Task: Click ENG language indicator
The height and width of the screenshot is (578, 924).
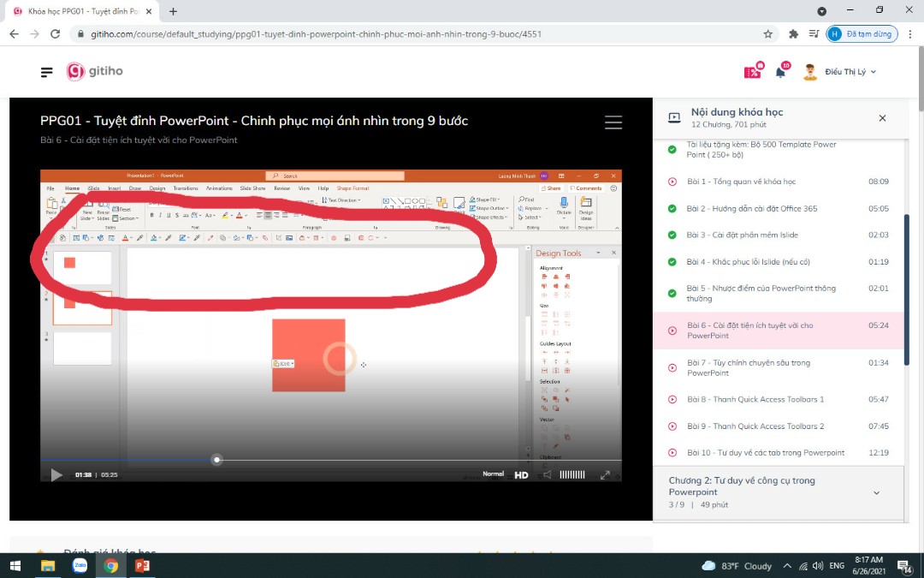Action: pos(837,566)
